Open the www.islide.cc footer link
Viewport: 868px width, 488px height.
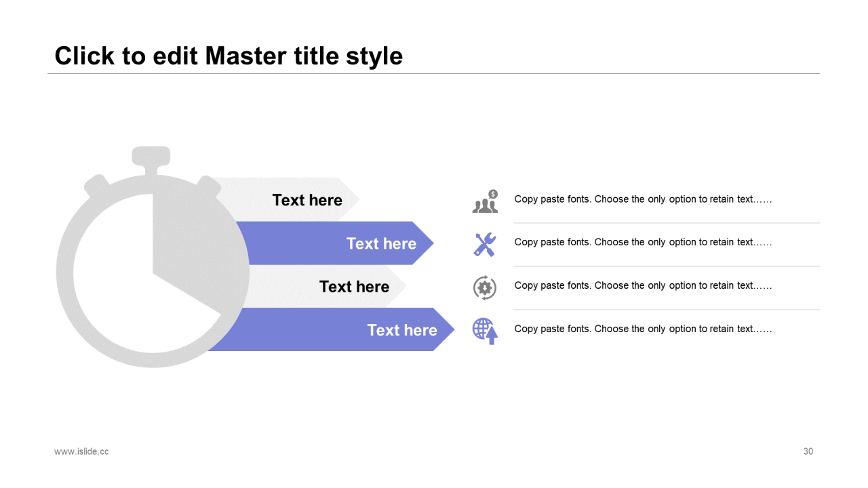point(81,451)
